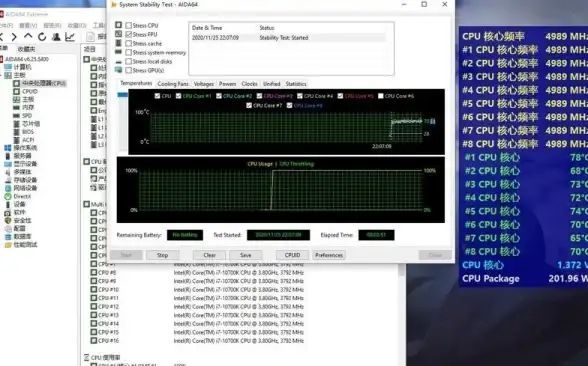The image size is (588, 366).
Task: Click the Clear button
Action: point(209,255)
